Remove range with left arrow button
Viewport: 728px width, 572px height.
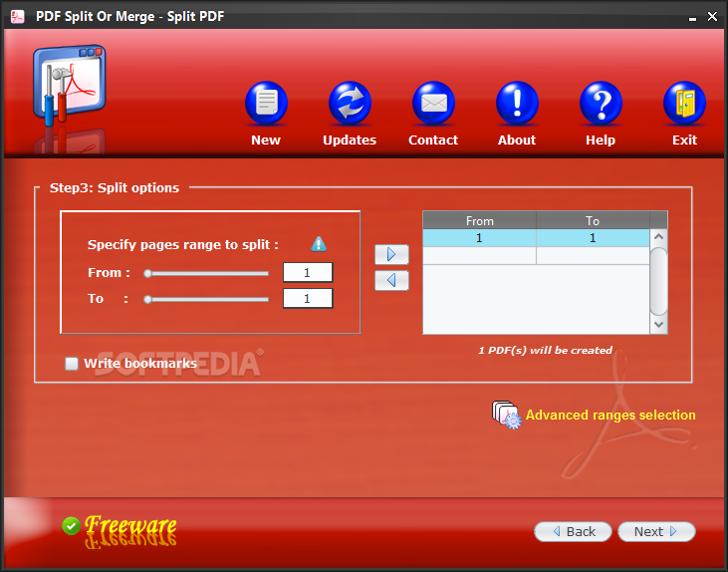click(391, 281)
